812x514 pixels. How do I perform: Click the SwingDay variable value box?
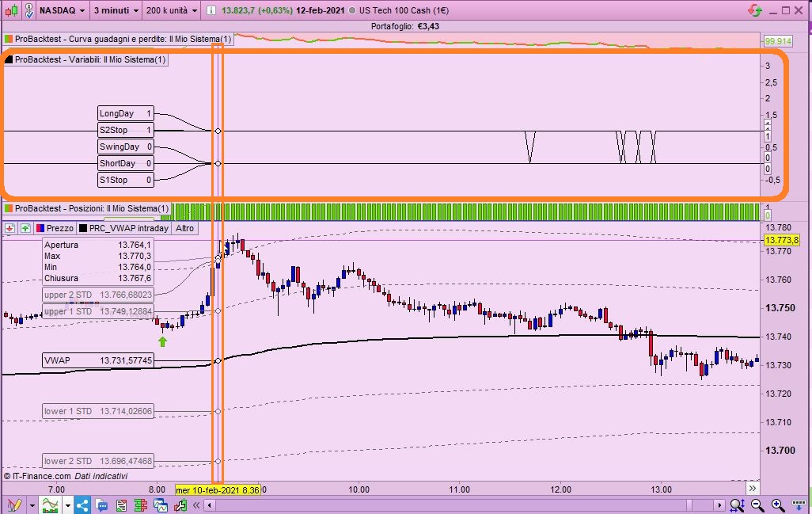pos(126,147)
